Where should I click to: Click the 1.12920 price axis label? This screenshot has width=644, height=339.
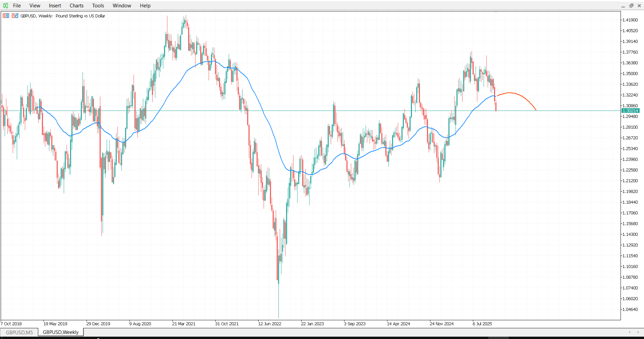[x=630, y=245]
